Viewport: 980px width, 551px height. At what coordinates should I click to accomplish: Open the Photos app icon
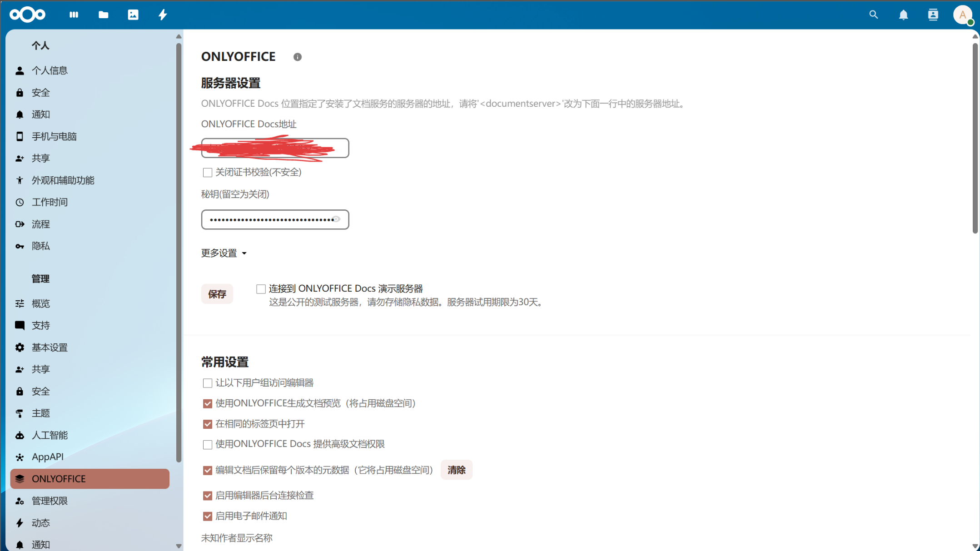pyautogui.click(x=133, y=15)
